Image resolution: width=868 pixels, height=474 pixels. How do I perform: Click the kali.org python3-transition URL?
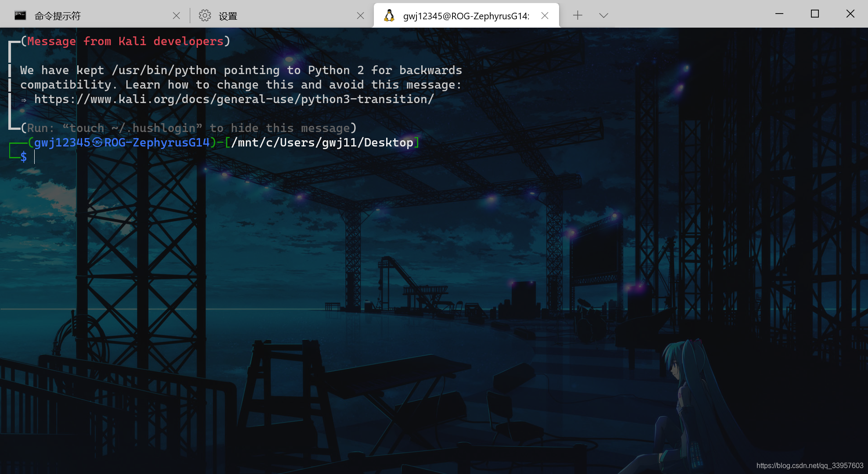click(x=234, y=100)
